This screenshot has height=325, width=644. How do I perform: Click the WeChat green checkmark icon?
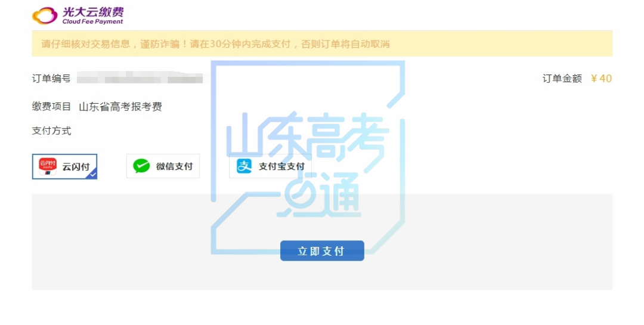[x=141, y=166]
